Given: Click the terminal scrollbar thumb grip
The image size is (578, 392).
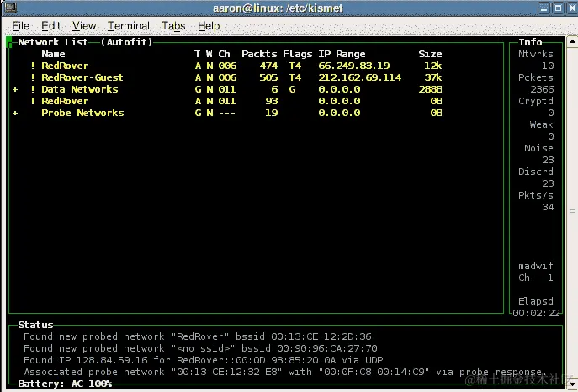Looking at the screenshot, I should [x=572, y=213].
